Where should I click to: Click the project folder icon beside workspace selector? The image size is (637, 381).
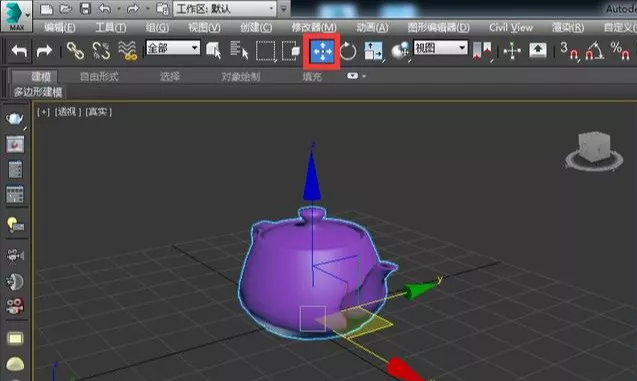162,9
